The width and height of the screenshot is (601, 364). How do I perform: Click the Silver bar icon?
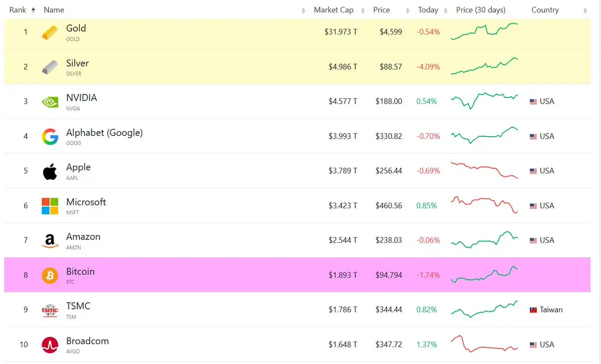pyautogui.click(x=50, y=67)
